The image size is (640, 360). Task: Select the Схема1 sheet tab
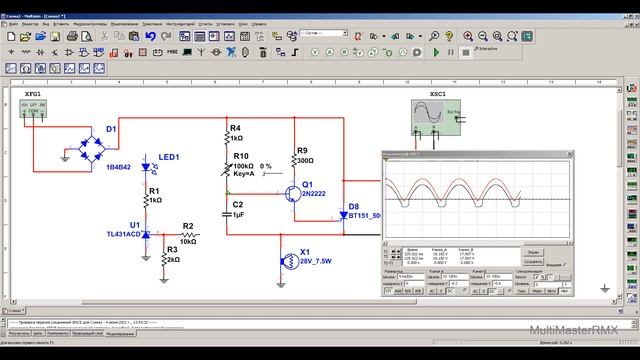click(14, 311)
